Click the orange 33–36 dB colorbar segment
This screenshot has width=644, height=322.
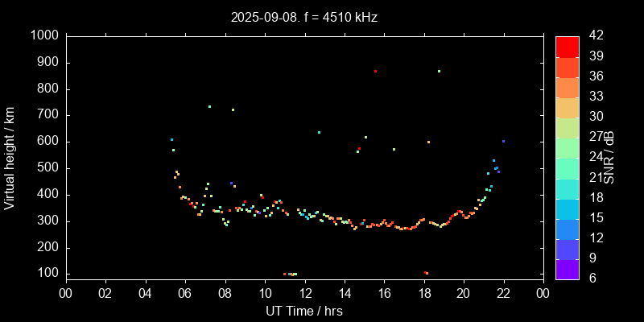tap(567, 87)
